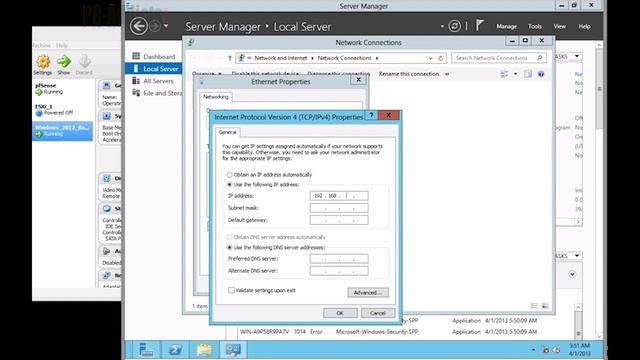Viewport: 640px width, 360px height.
Task: Enable 'Validate settings upon exit' checkbox
Action: pyautogui.click(x=231, y=290)
